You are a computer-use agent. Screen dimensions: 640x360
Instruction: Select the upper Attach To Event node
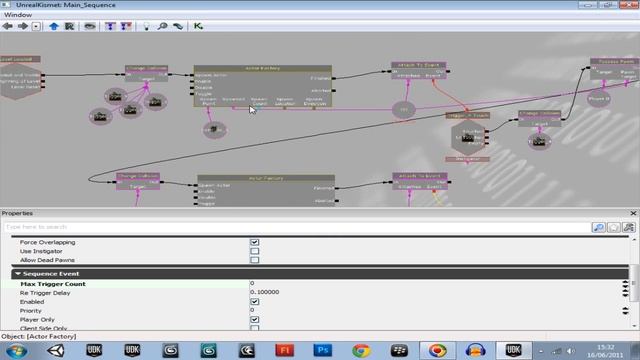click(419, 70)
